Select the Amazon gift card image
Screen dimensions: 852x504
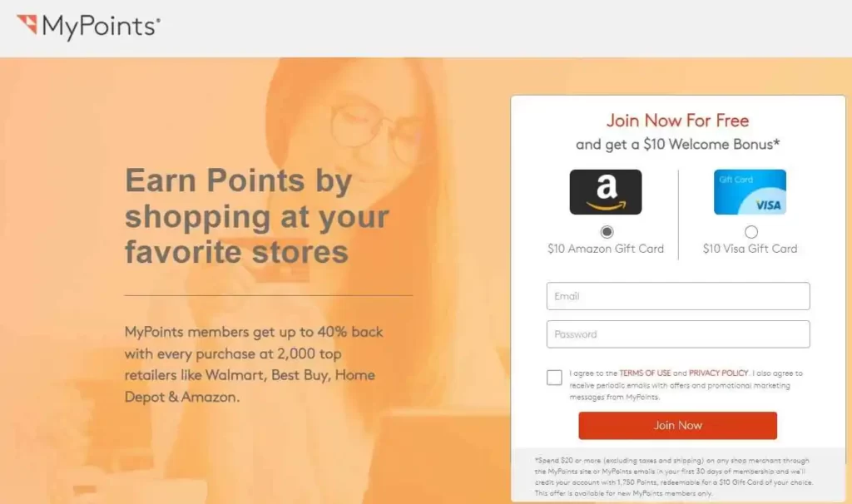click(x=606, y=192)
